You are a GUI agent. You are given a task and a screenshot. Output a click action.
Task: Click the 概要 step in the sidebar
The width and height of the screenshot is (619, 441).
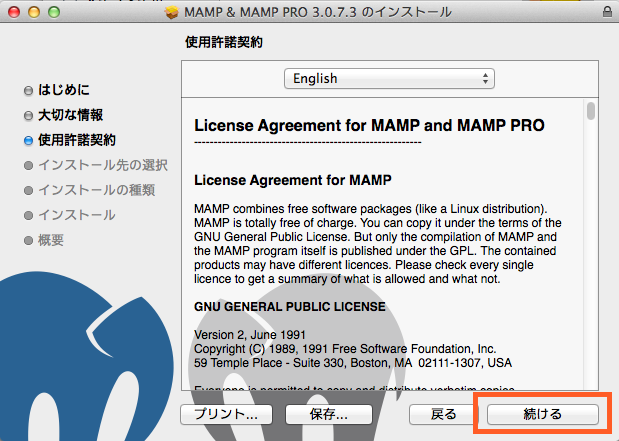click(x=51, y=240)
